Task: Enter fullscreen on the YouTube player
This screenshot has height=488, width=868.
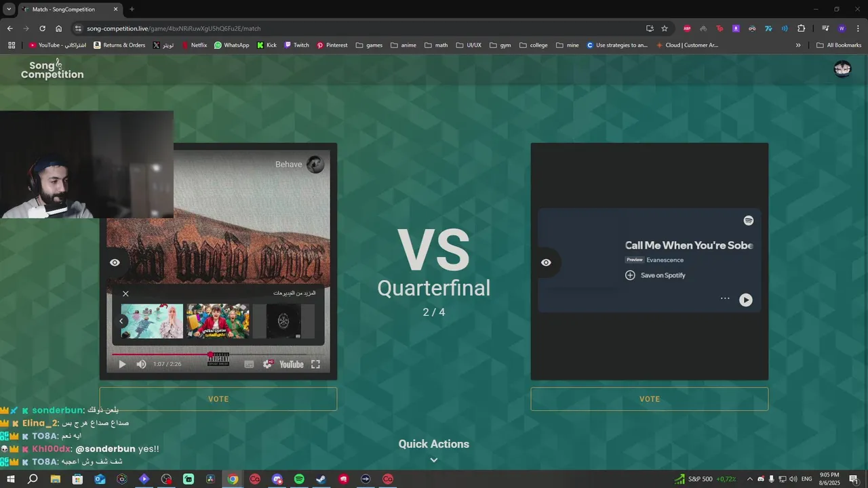Action: click(x=315, y=364)
